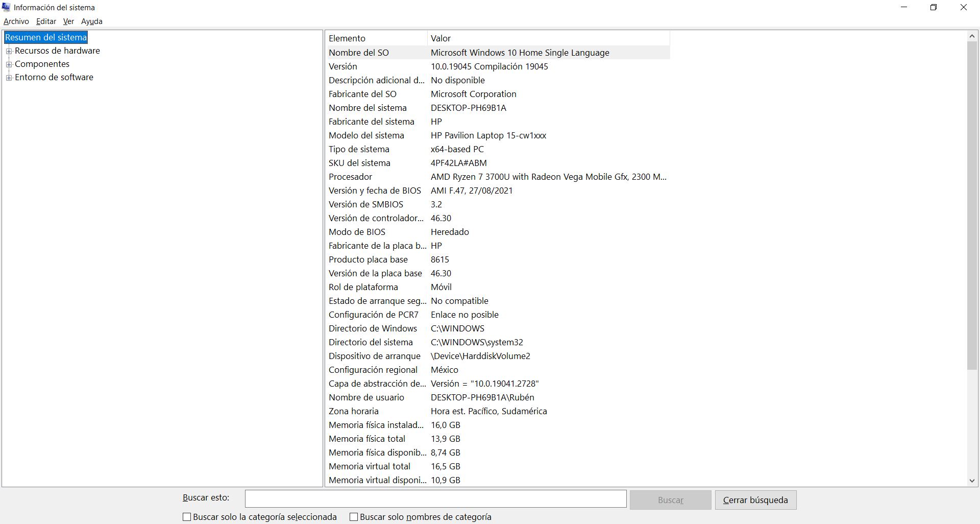Select the Directorio de Windows row
980x524 pixels.
[x=498, y=328]
